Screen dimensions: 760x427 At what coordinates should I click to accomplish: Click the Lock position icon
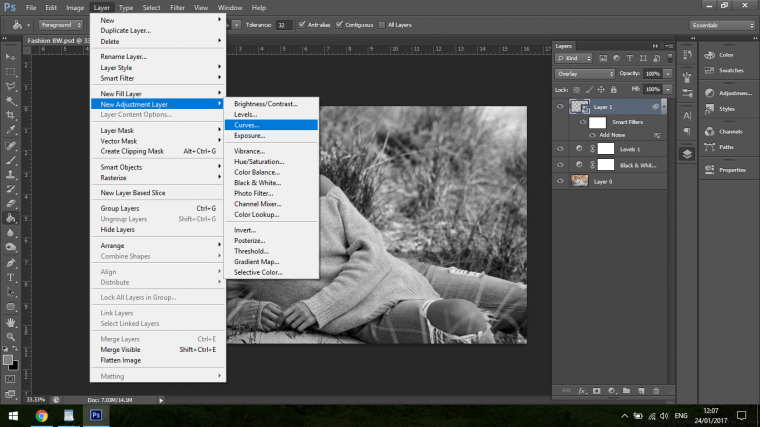click(x=601, y=89)
